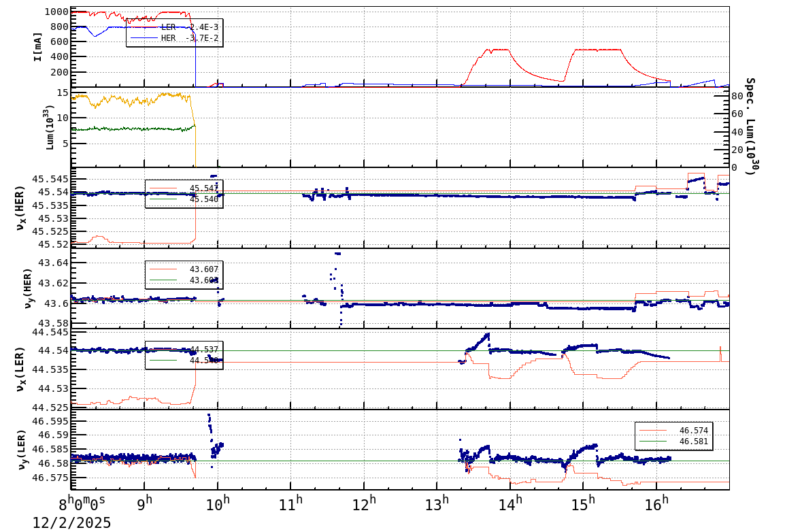This screenshot has height=532, width=785.
Task: Click the νy(HER) axis label
Action: (x=27, y=288)
